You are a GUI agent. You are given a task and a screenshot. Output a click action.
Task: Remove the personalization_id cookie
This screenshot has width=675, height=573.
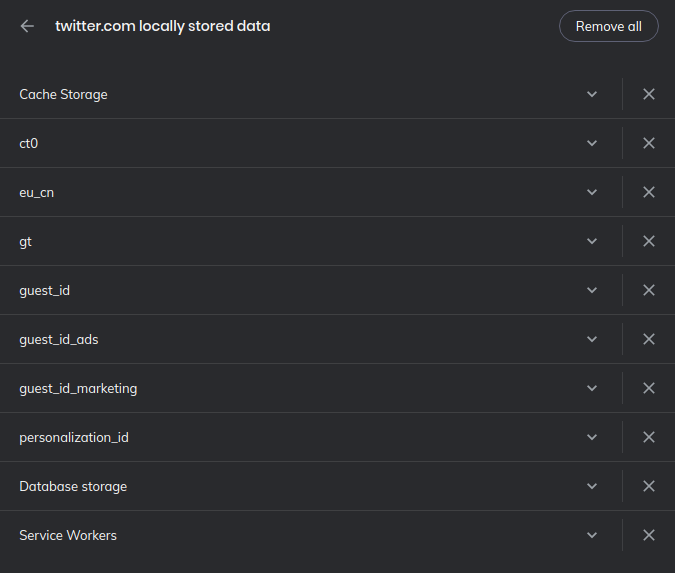pos(649,438)
